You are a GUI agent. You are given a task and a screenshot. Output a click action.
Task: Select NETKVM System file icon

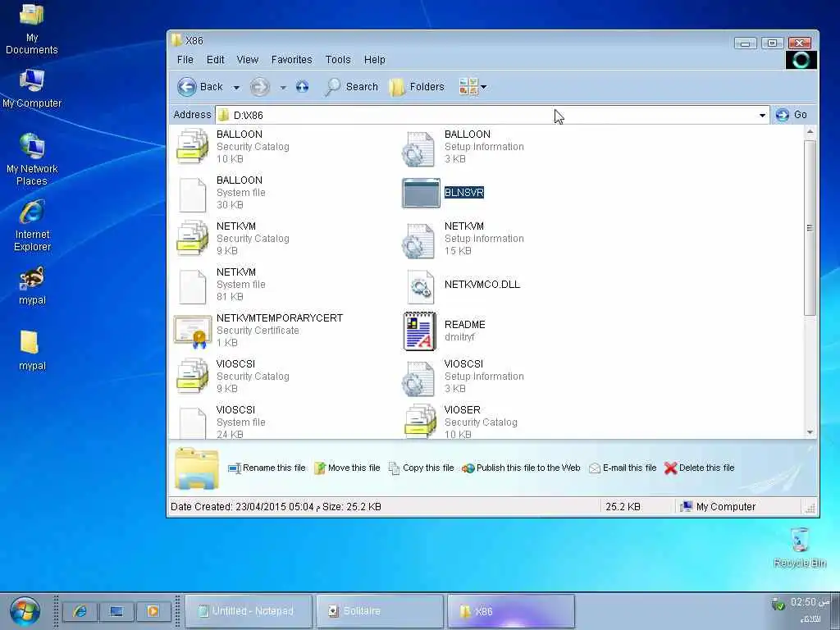(x=192, y=286)
